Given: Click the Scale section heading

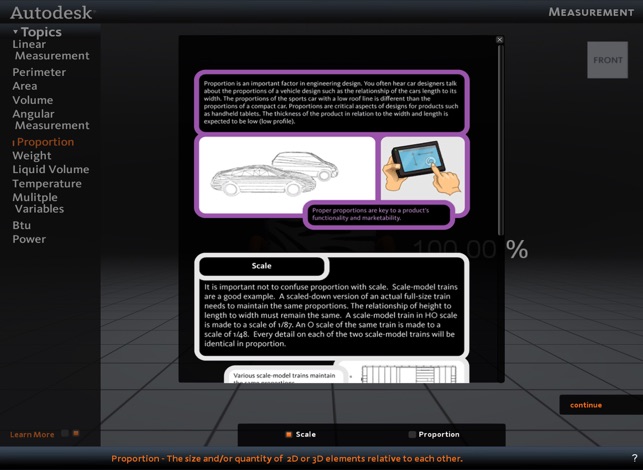Looking at the screenshot, I should point(262,266).
